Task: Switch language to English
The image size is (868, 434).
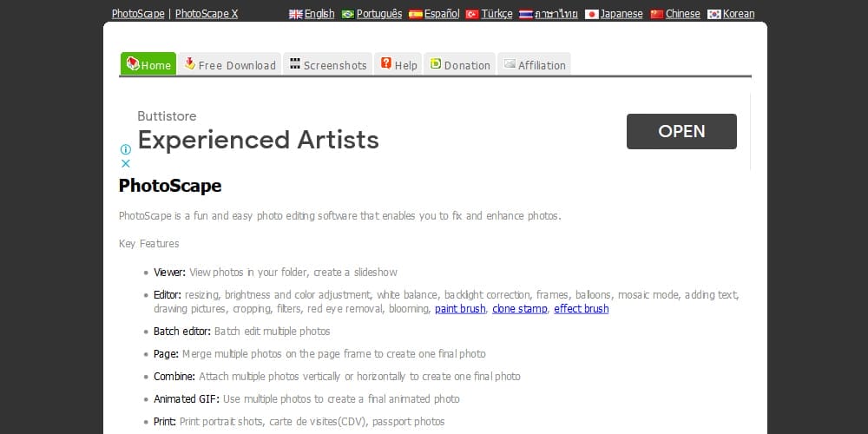Action: click(319, 14)
